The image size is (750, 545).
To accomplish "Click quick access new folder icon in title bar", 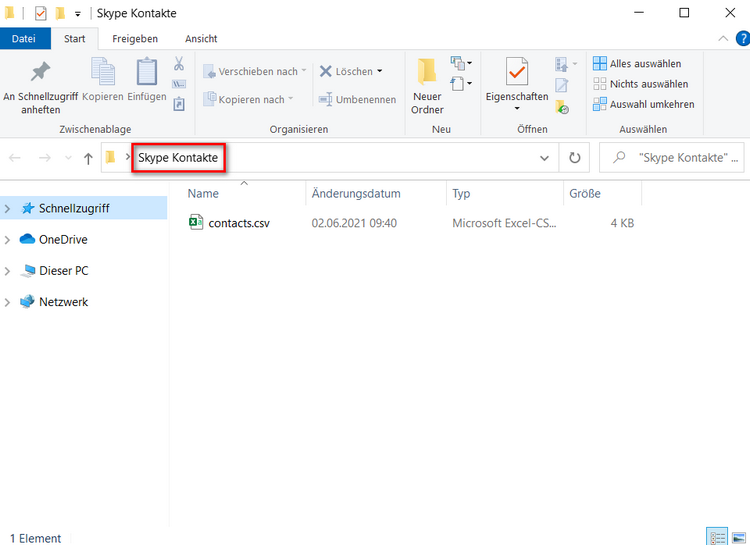I will pos(60,13).
